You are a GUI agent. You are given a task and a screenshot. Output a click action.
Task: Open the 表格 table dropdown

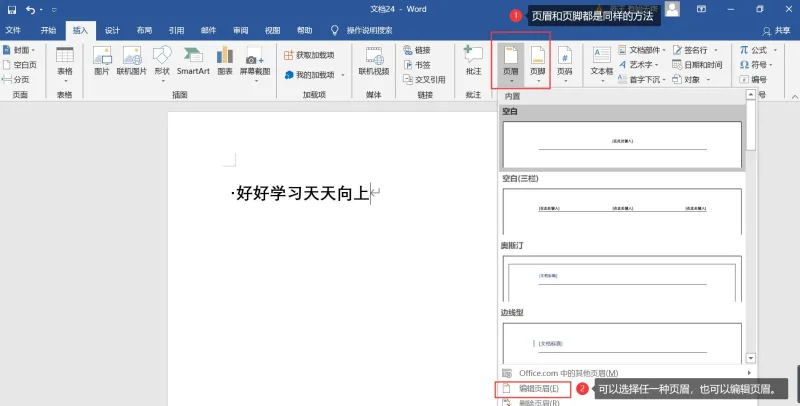65,65
